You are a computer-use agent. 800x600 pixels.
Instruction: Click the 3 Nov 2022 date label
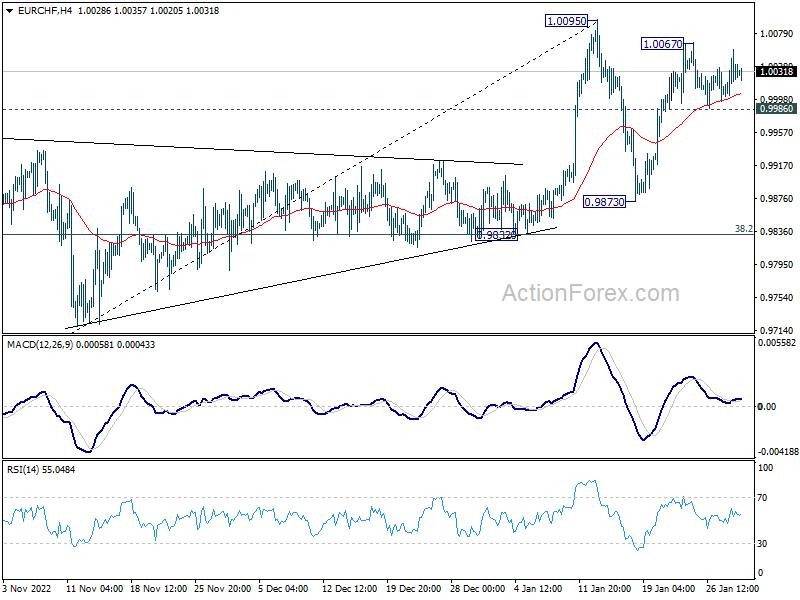28,588
